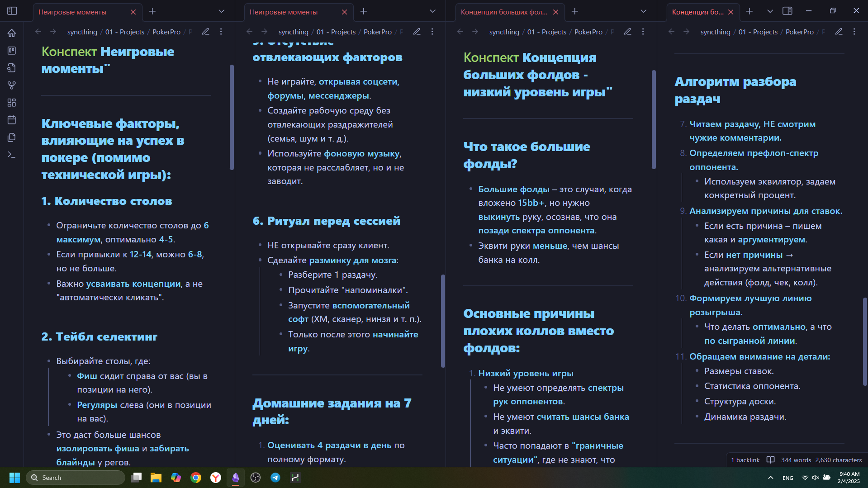The width and height of the screenshot is (868, 488).
Task: Click the Windows taskbar Search box
Action: pos(76,478)
